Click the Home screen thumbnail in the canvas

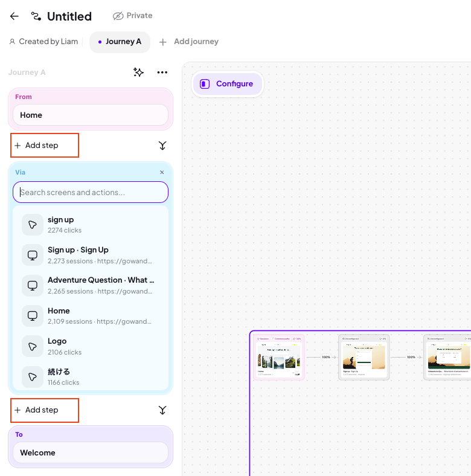(279, 358)
